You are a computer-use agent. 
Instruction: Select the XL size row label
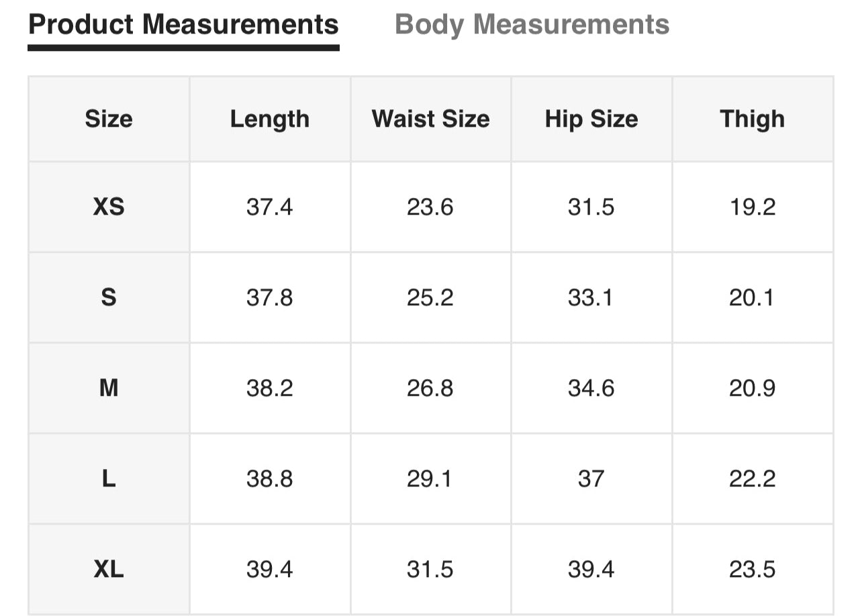click(109, 570)
